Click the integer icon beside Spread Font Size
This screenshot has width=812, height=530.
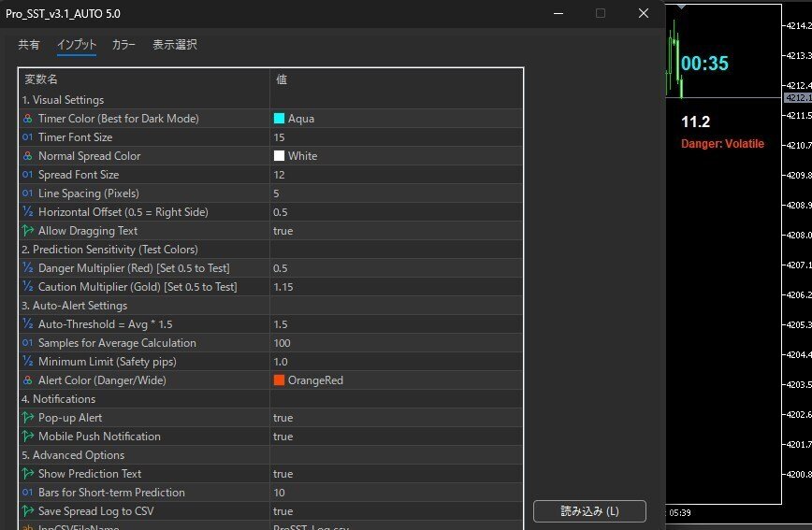pos(27,175)
